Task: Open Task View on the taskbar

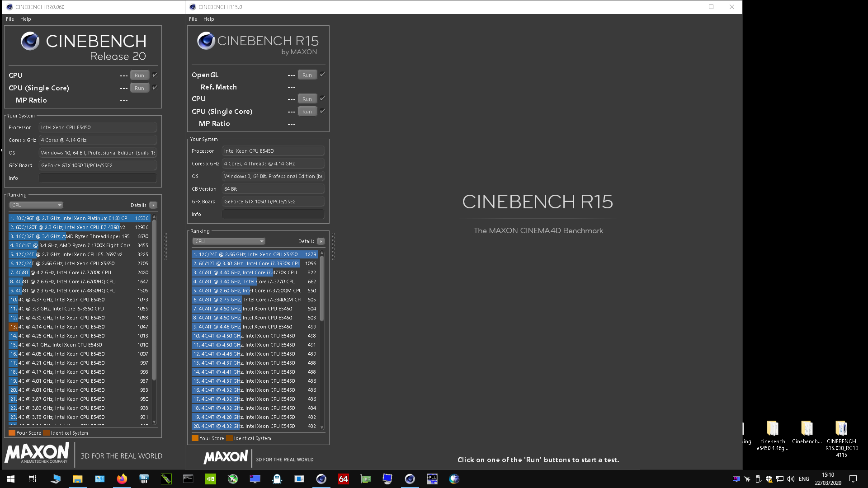Action: [33, 479]
